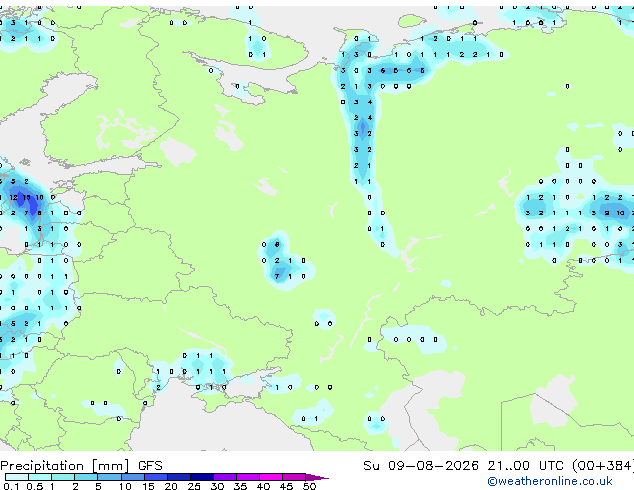Click the forecast time '21:00 UTC'

point(525,465)
